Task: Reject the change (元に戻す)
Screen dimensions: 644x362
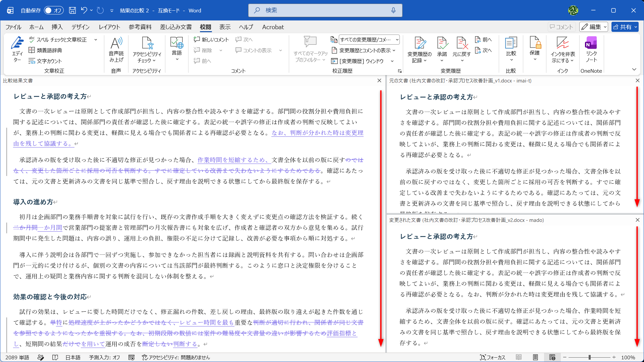Action: pyautogui.click(x=462, y=49)
